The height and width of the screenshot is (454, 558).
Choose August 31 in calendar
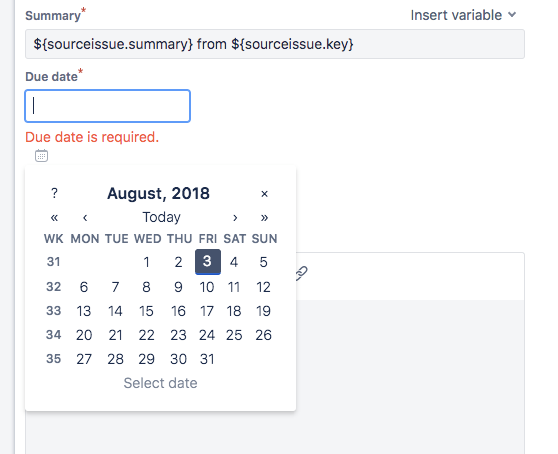(207, 359)
